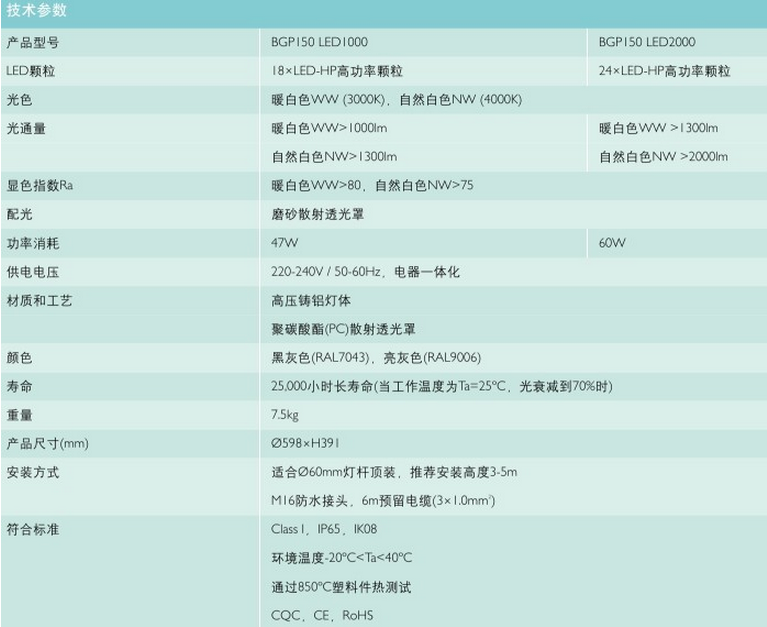Viewport: 767px width, 627px height.
Task: Select the 产品型号 row label
Action: 33,42
